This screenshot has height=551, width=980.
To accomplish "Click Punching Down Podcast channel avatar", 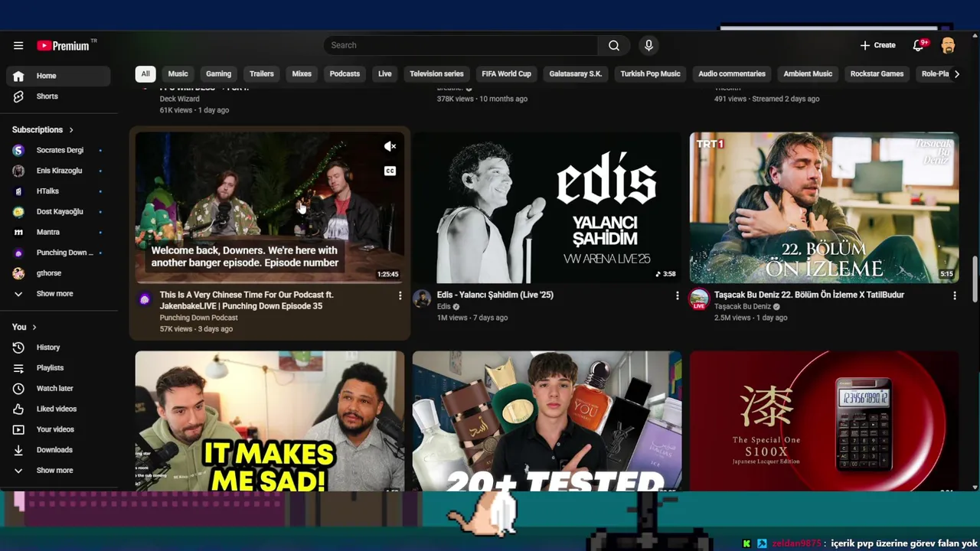I will tap(145, 298).
